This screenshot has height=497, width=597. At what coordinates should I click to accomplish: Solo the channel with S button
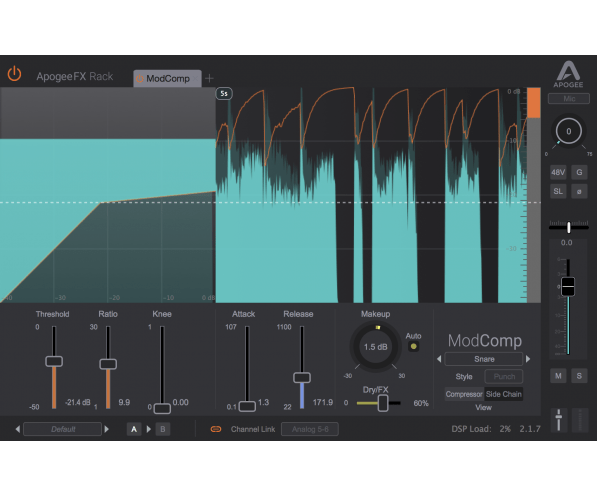click(x=579, y=376)
